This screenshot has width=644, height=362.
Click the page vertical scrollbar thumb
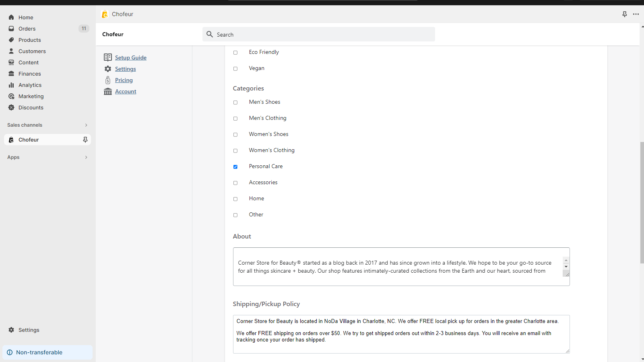[642, 203]
